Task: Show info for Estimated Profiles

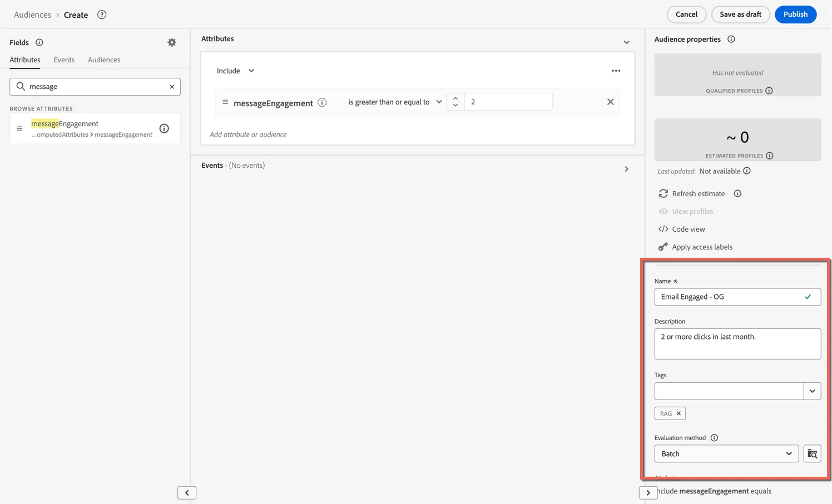Action: [770, 156]
